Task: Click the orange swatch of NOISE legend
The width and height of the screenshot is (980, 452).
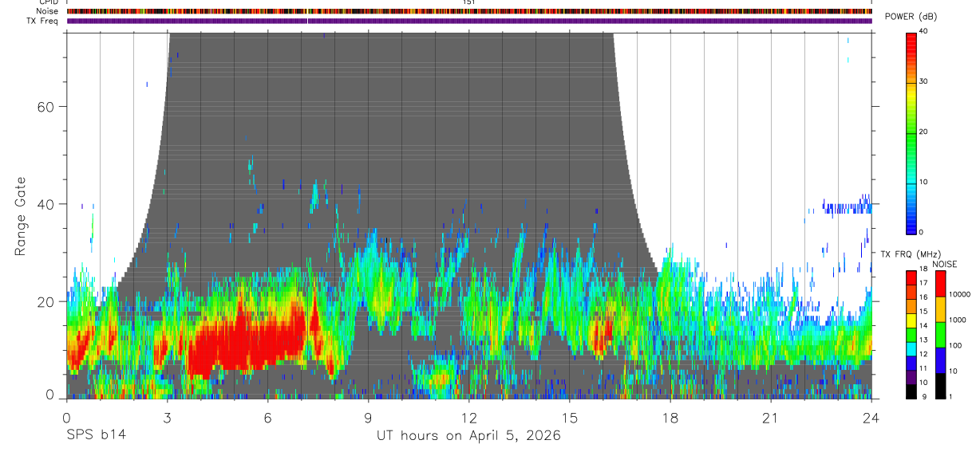Action: (940, 309)
